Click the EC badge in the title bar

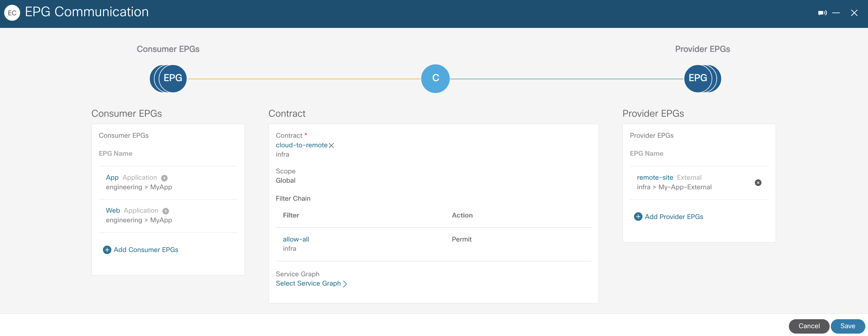point(12,13)
